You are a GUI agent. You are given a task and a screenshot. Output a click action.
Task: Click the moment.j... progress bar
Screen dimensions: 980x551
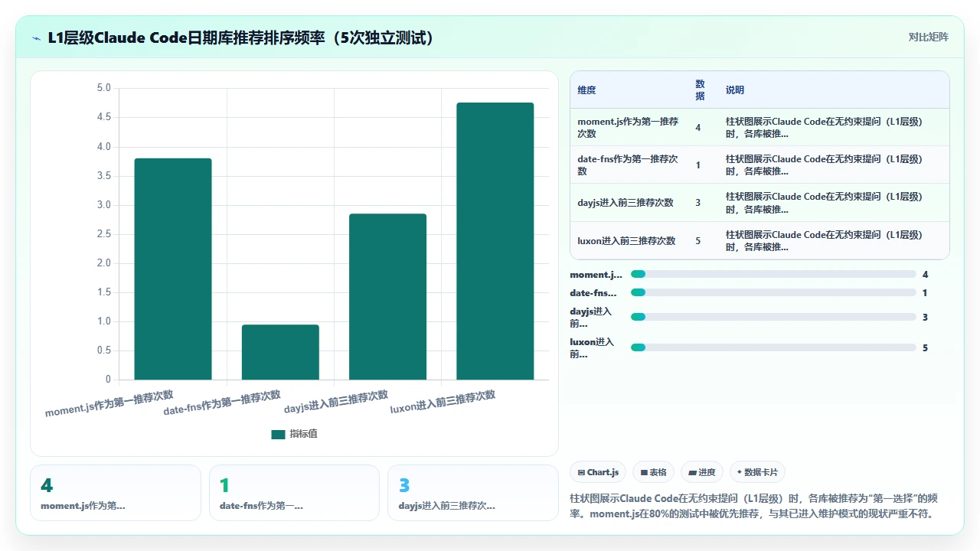coord(773,274)
